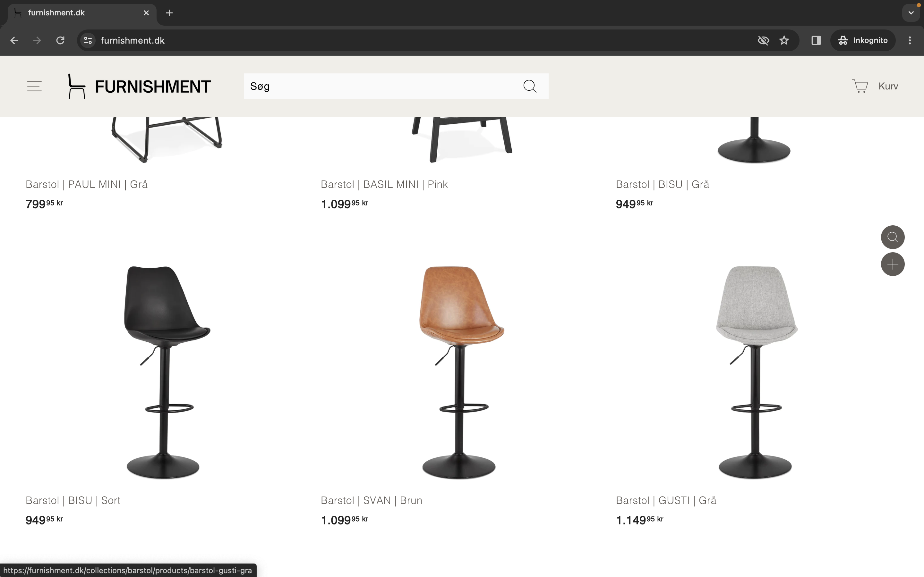Open the shopping cart icon

pyautogui.click(x=860, y=86)
